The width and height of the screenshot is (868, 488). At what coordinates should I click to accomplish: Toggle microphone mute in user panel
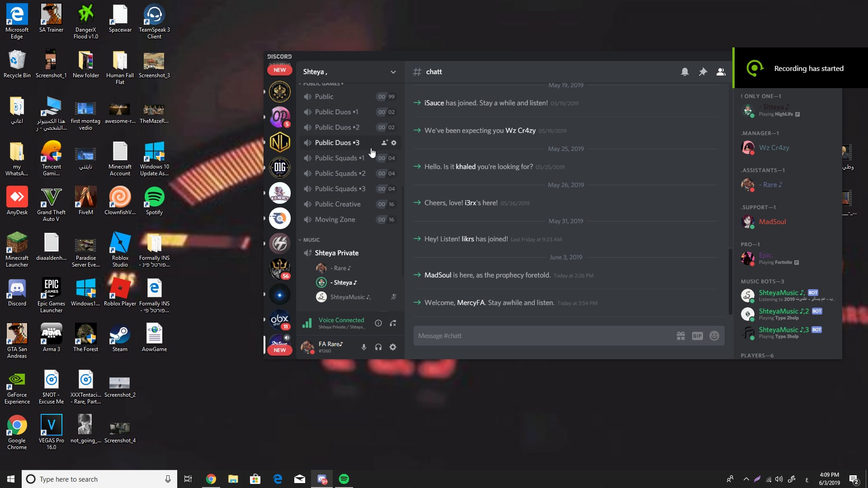click(363, 347)
